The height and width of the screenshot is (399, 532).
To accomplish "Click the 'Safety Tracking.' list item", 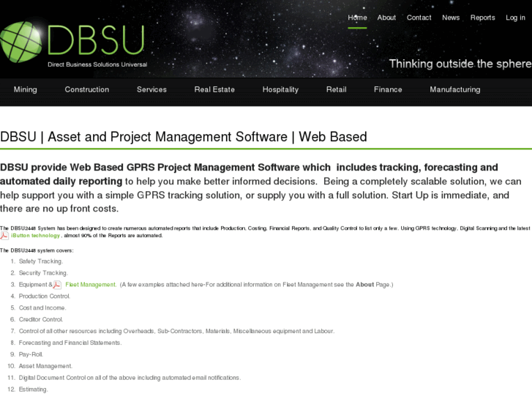I will click(x=41, y=261).
